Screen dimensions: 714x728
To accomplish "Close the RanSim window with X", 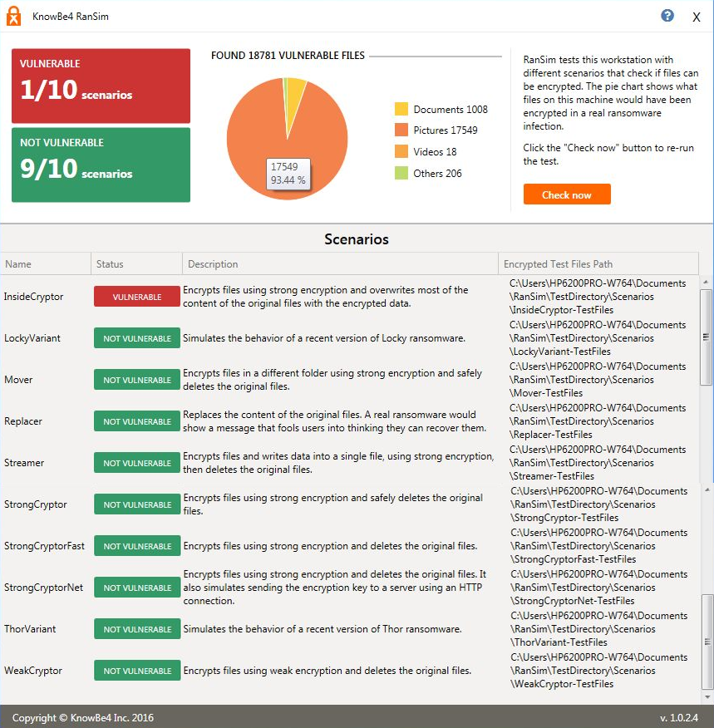I will (697, 17).
